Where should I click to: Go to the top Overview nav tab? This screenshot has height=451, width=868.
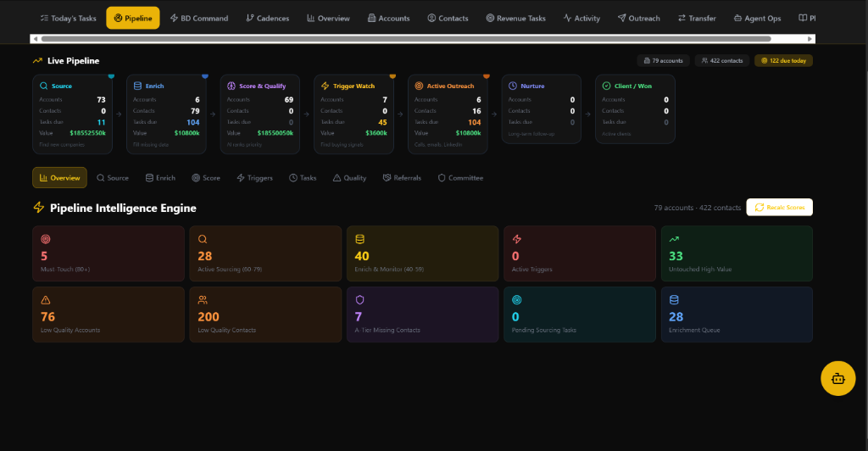coord(328,19)
